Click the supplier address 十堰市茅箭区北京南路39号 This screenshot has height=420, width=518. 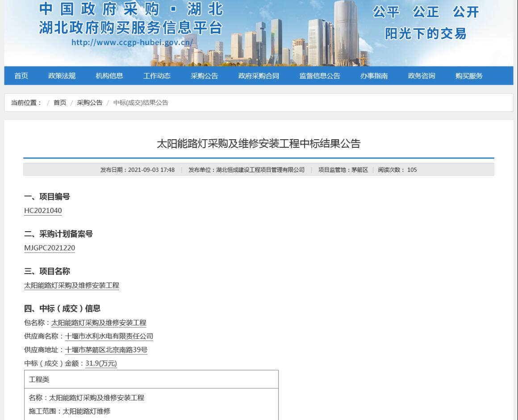point(106,350)
